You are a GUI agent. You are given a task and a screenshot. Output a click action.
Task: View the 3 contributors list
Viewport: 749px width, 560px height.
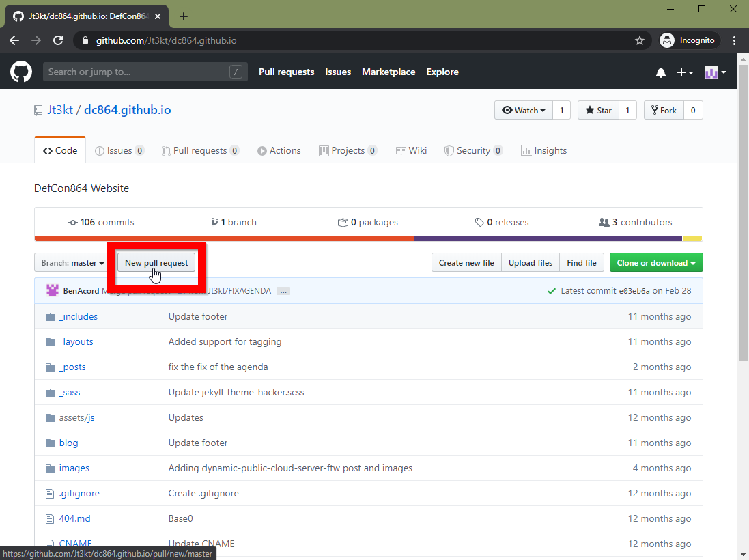[x=635, y=222]
